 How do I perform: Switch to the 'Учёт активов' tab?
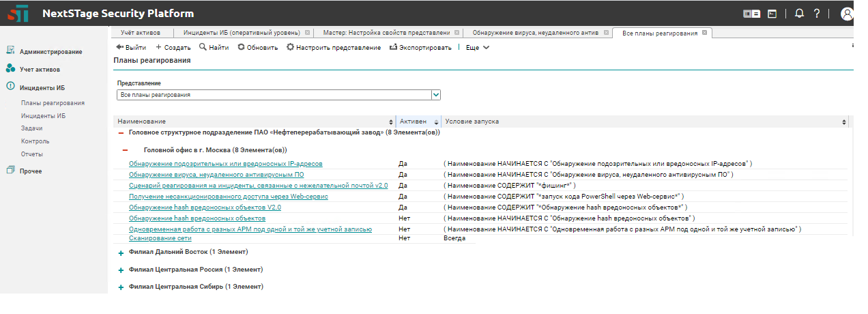[x=140, y=32]
